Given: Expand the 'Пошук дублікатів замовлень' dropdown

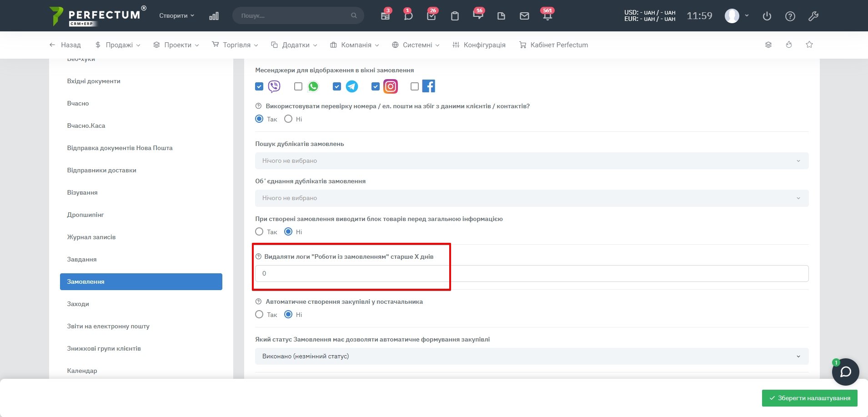Looking at the screenshot, I should (x=531, y=161).
